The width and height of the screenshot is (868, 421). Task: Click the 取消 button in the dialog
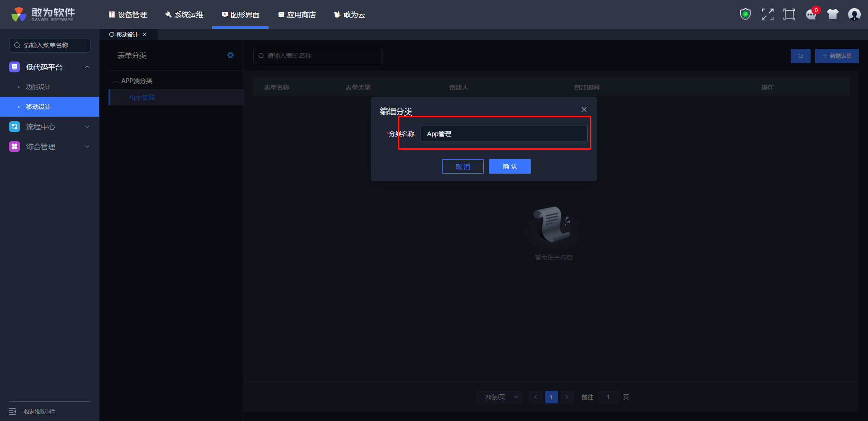[x=463, y=166]
